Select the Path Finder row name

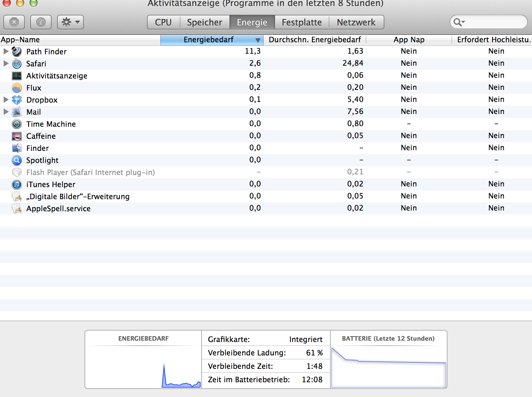46,52
